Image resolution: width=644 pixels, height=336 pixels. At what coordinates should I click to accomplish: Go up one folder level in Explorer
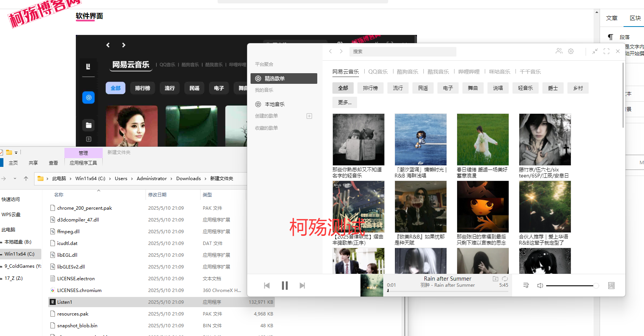coord(26,179)
